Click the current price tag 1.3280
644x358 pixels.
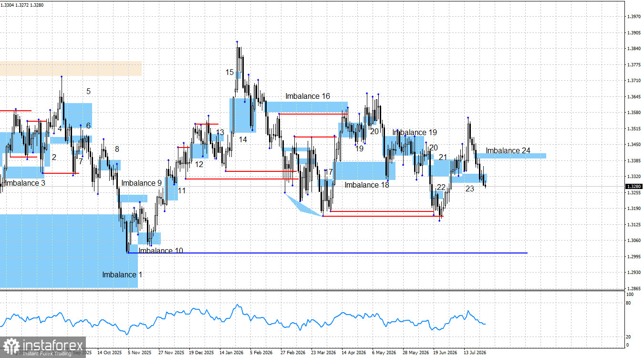(x=634, y=186)
